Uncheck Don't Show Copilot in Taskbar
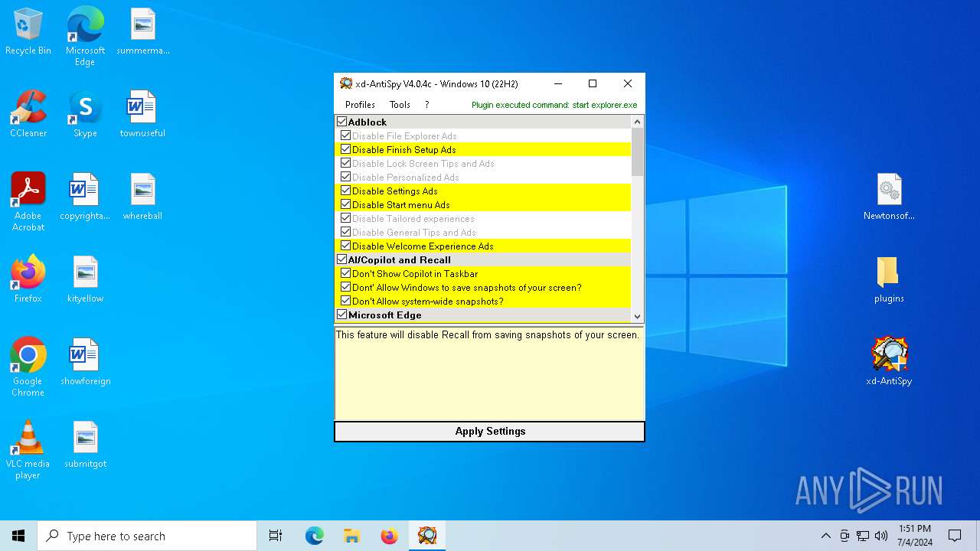Screen dimensions: 980x551 click(x=345, y=273)
